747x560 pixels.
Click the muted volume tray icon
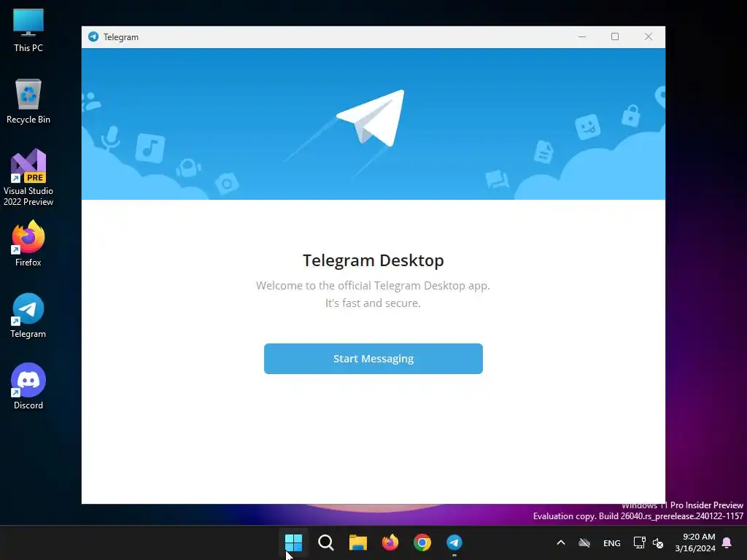click(x=658, y=542)
